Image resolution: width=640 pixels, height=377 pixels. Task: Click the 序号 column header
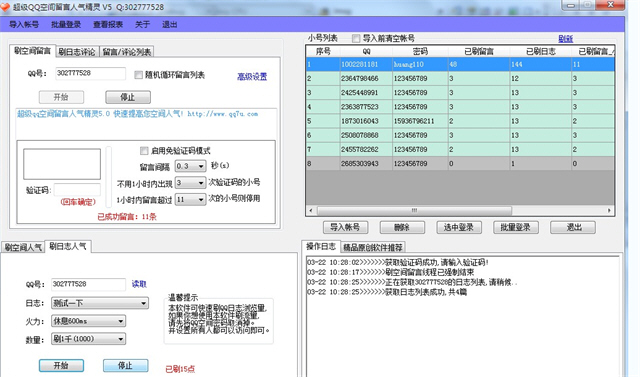(323, 51)
